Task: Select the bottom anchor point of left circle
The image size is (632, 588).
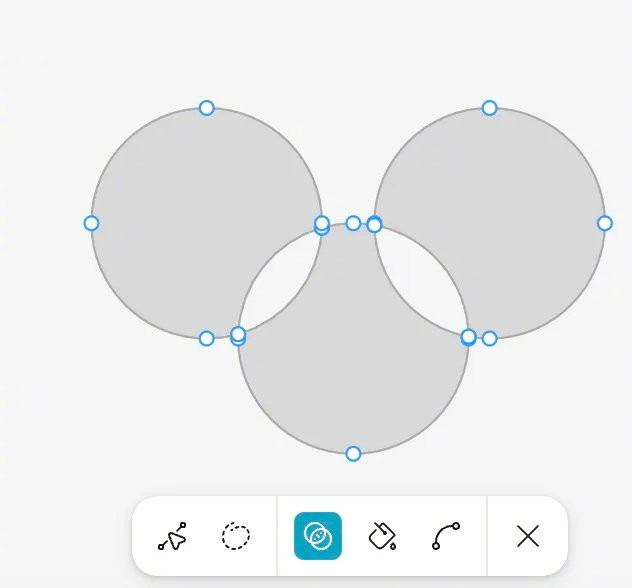Action: pyautogui.click(x=207, y=339)
